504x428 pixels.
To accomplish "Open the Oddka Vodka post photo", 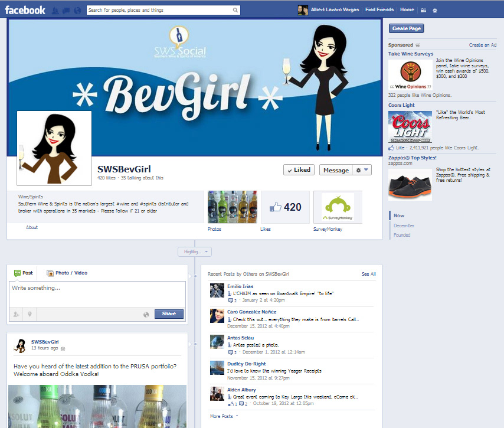I will pos(97,407).
